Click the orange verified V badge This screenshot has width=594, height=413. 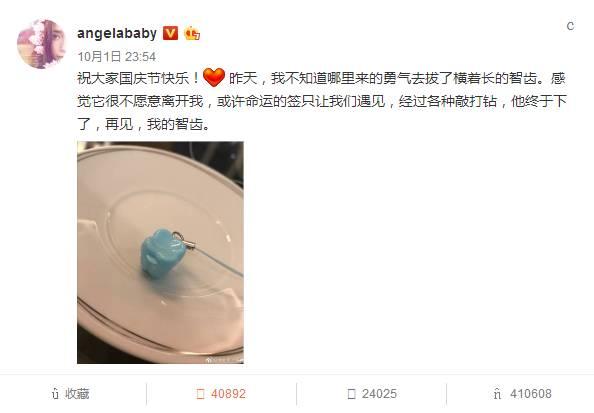tap(170, 33)
